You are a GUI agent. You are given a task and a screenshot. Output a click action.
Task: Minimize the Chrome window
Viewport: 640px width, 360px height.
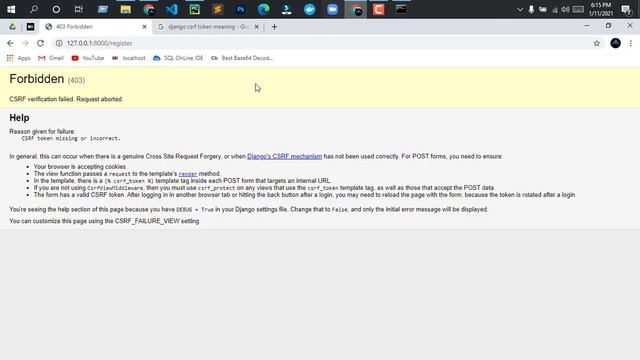tap(587, 26)
